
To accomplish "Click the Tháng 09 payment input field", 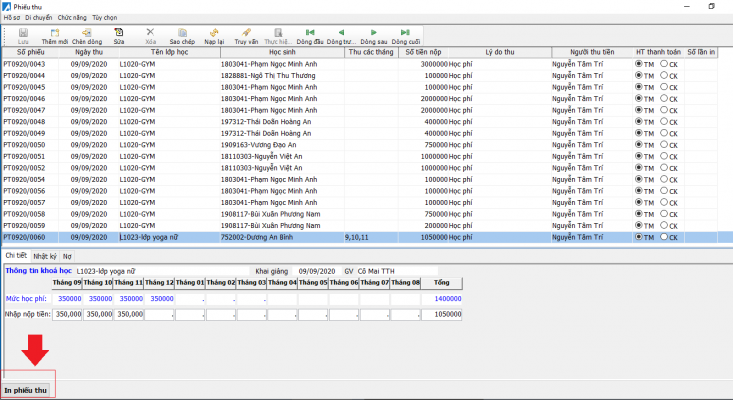I will 67,314.
